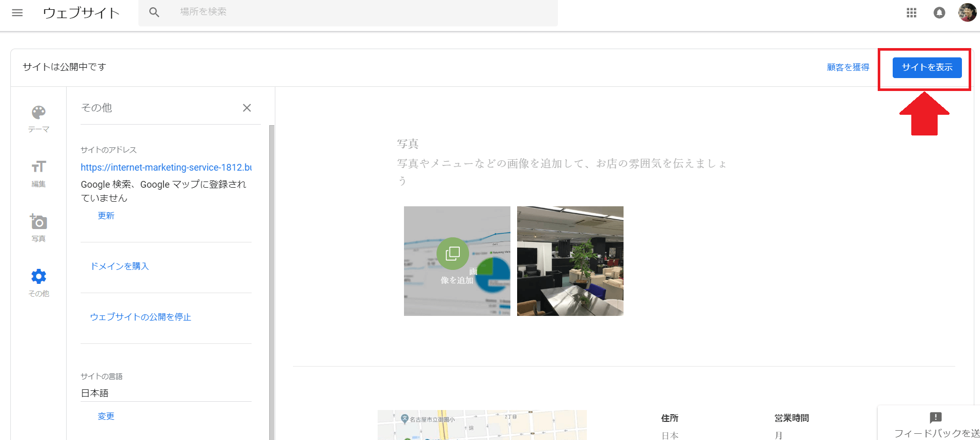Click the 画像を追加 overlay icon
Screen dimensions: 980x440
point(453,253)
